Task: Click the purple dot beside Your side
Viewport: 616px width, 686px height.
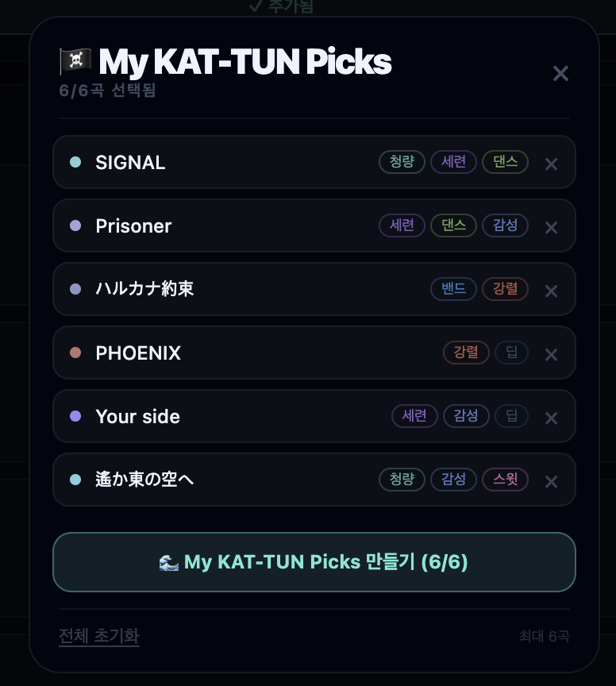Action: point(75,416)
